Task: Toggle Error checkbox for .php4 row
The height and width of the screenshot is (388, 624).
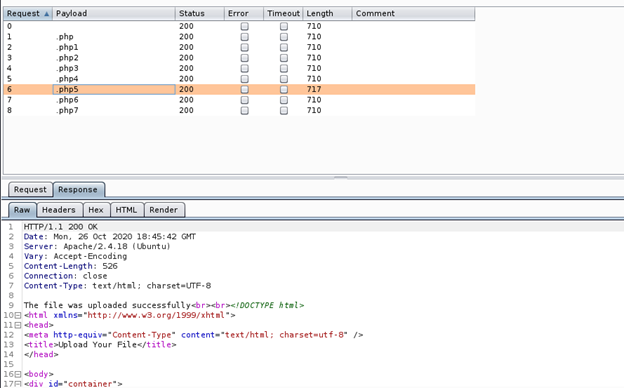Action: point(244,79)
